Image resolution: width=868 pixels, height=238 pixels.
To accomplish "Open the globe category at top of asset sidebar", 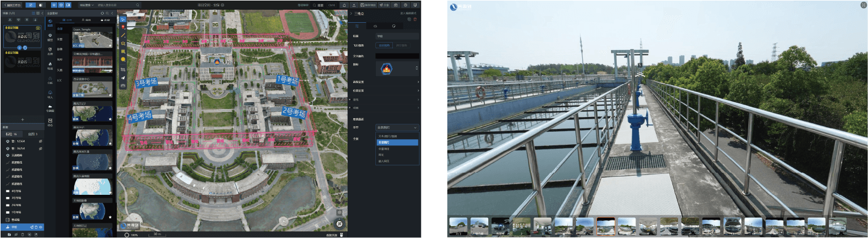I will 50,24.
